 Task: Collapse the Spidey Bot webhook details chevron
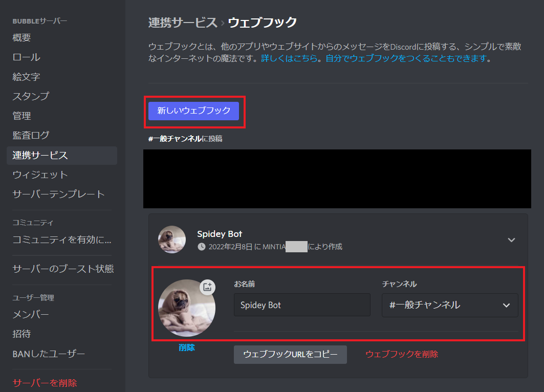point(511,239)
